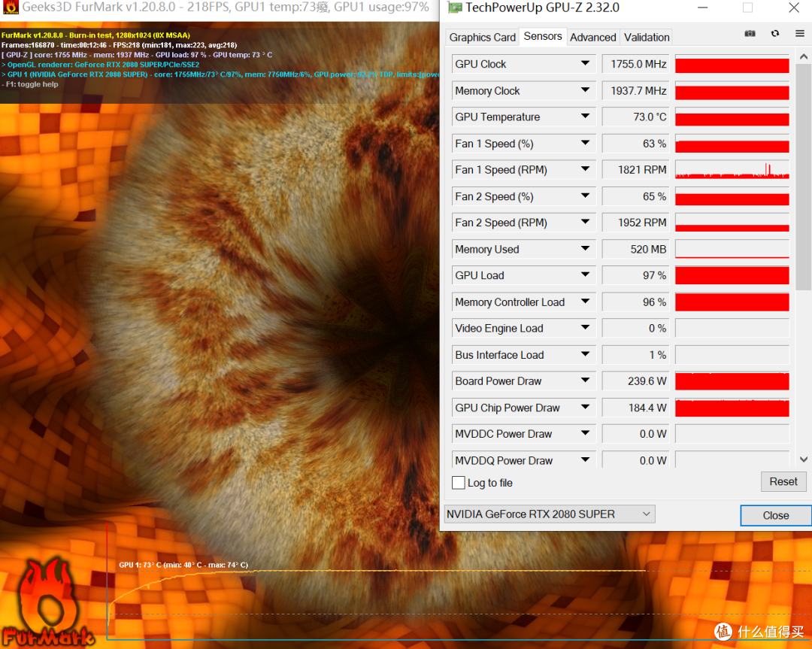Click the Board Power Draw graph
The image size is (812, 649).
[732, 381]
